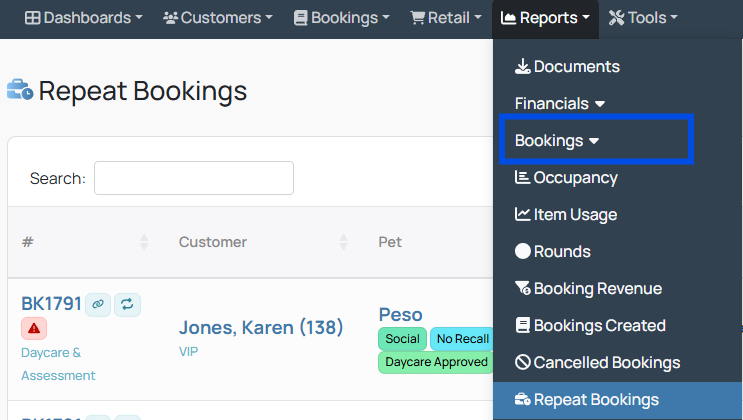743x420 pixels.
Task: Open the Cancelled Bookings report
Action: coord(617,363)
